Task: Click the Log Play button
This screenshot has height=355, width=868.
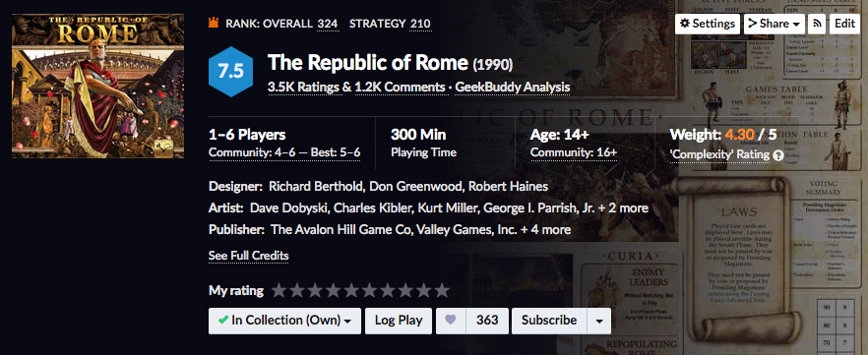Action: pyautogui.click(x=399, y=321)
